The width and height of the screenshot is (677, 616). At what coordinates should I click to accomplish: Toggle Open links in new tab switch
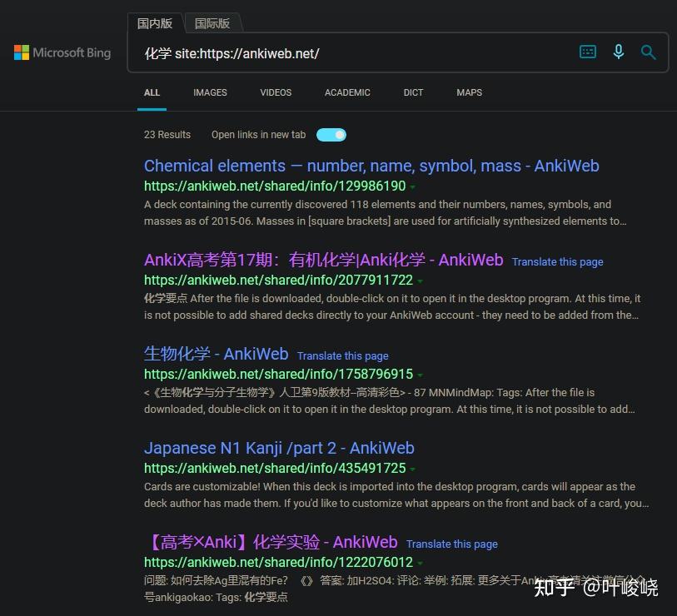(331, 135)
